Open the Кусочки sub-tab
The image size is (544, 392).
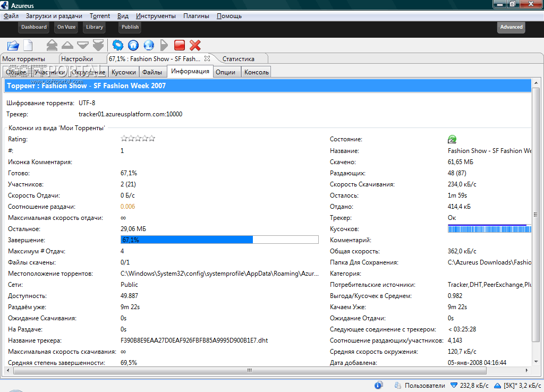tap(123, 72)
